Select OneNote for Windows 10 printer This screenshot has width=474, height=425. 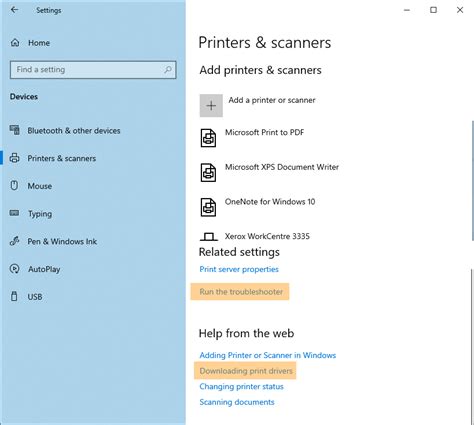click(270, 202)
